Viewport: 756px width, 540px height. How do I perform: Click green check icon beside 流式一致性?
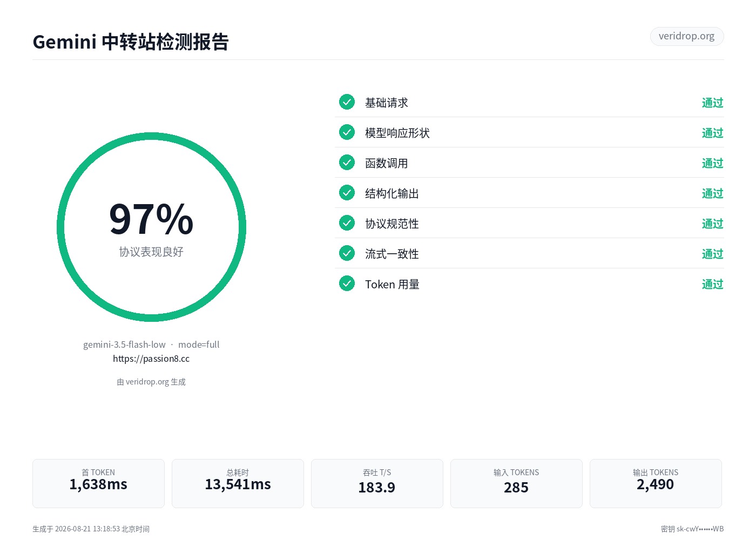pyautogui.click(x=347, y=253)
